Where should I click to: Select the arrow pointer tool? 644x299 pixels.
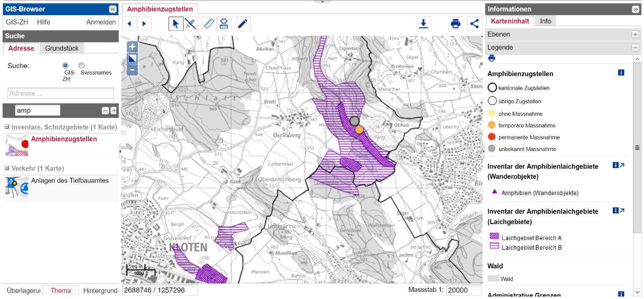[x=176, y=24]
